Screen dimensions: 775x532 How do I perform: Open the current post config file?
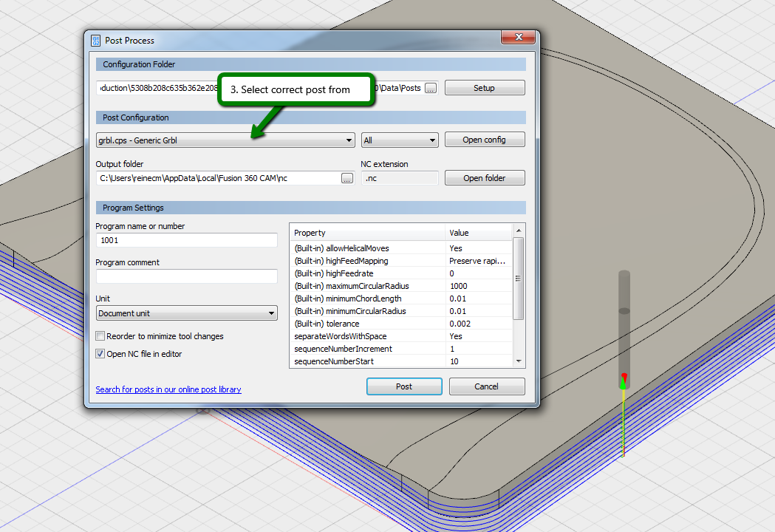coord(485,140)
